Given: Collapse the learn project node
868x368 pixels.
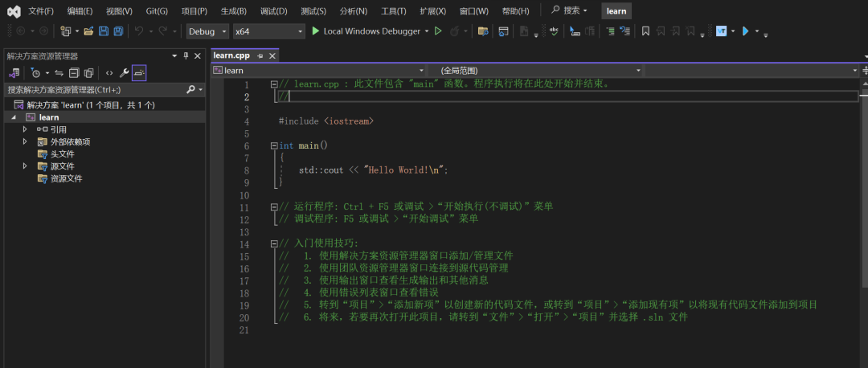Looking at the screenshot, I should (x=13, y=117).
